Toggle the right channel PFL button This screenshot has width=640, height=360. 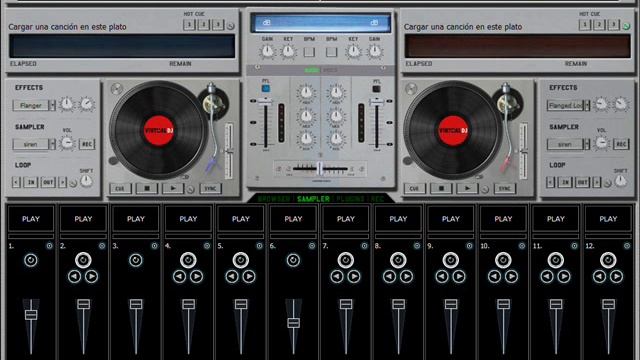click(x=376, y=88)
